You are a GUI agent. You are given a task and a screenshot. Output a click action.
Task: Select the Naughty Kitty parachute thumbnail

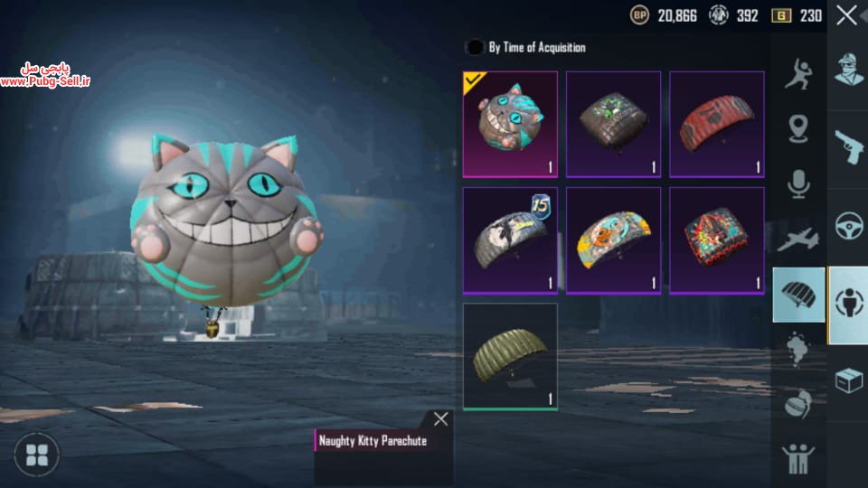point(510,125)
